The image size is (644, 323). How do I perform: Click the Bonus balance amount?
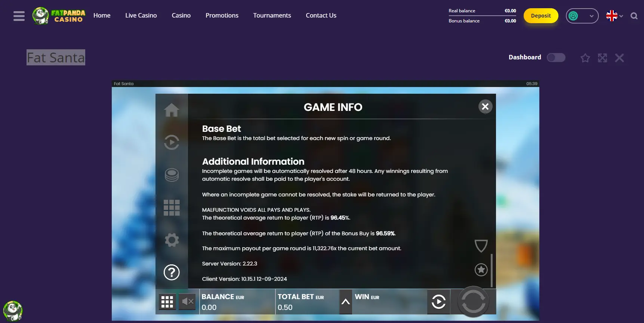click(510, 21)
